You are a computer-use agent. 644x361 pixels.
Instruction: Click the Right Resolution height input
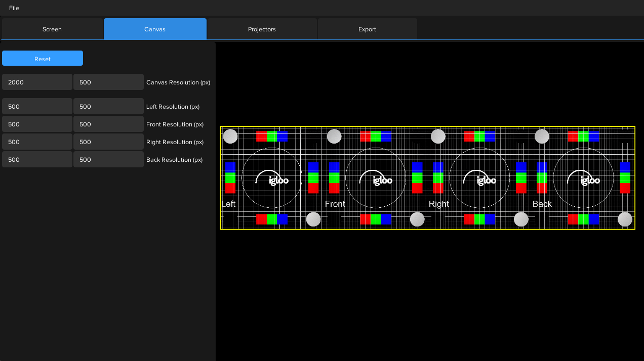pos(108,142)
